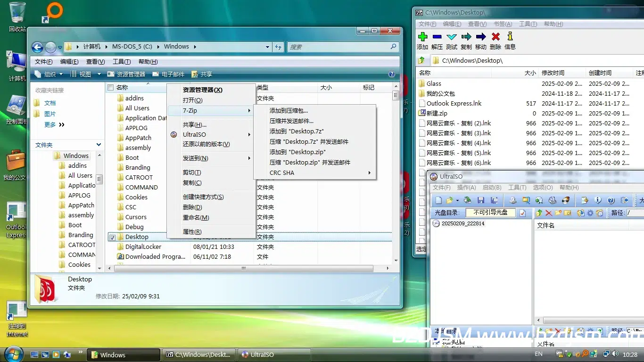Open the Tools menu in 7-Zip File Manager

click(528, 24)
